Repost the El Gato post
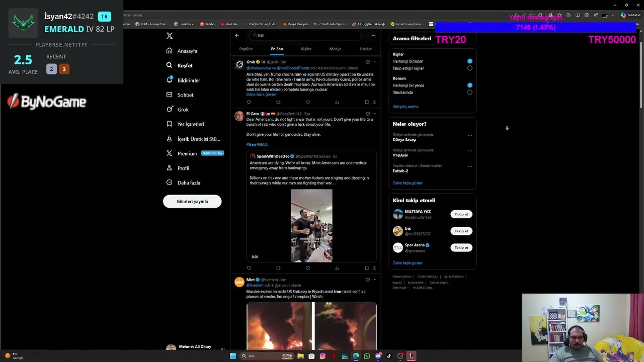This screenshot has height=362, width=644. [278, 268]
